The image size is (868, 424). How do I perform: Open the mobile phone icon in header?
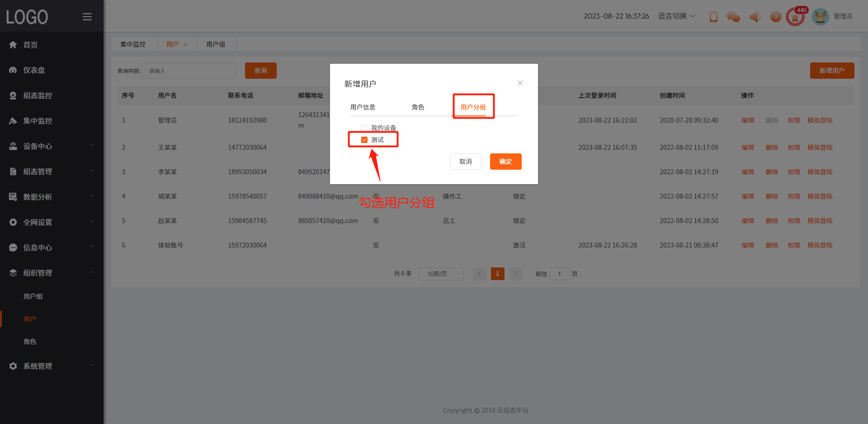coord(713,17)
